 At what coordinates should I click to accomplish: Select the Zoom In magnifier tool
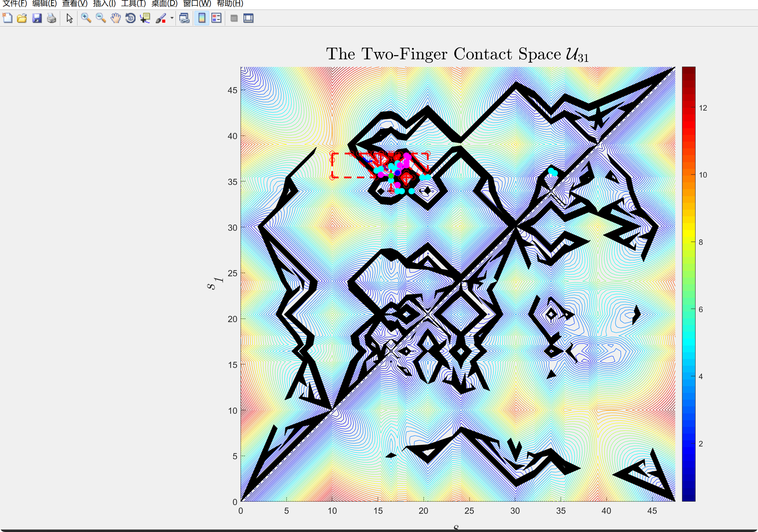pos(86,18)
